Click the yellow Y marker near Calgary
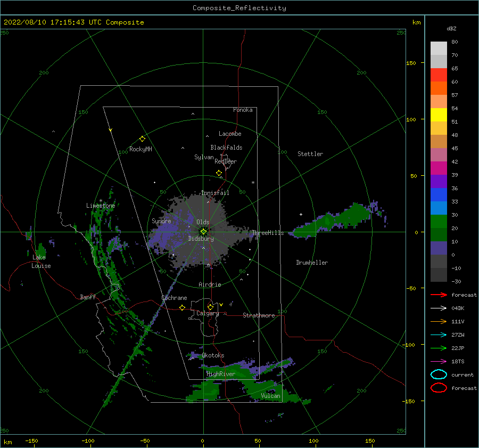Viewport: 479px width, 448px height. [221, 305]
